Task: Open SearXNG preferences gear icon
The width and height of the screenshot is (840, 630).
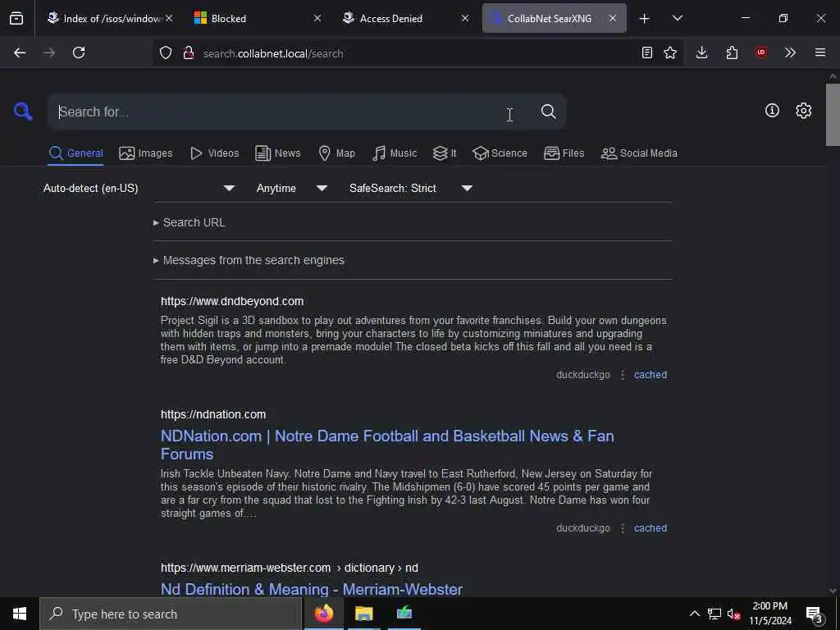Action: pos(803,111)
